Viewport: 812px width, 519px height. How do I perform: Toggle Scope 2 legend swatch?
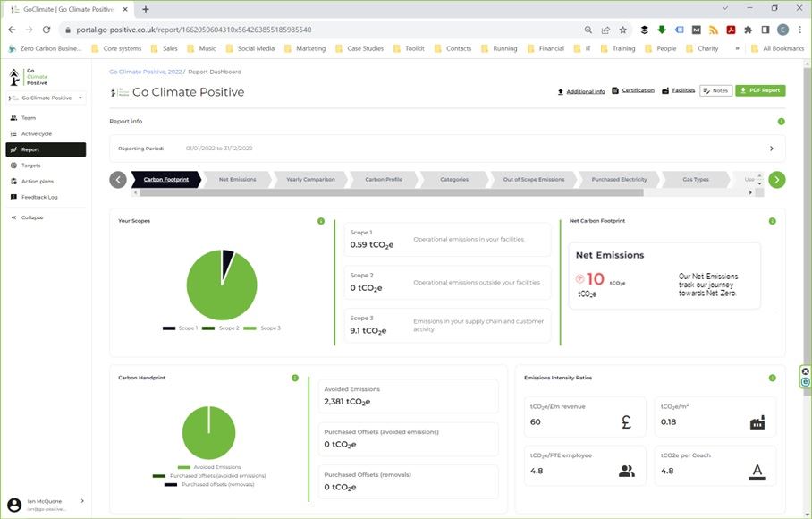(208, 328)
